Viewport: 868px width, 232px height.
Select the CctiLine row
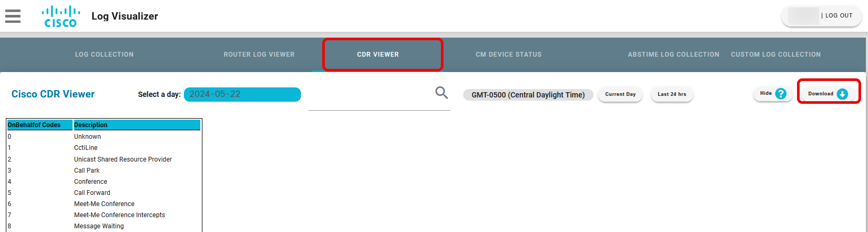point(104,148)
